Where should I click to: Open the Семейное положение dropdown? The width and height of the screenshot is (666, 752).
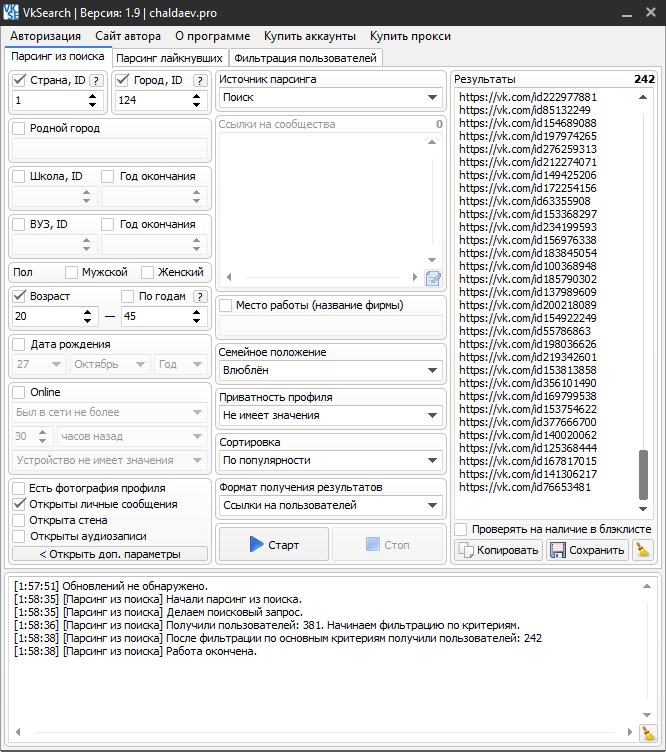pyautogui.click(x=331, y=370)
